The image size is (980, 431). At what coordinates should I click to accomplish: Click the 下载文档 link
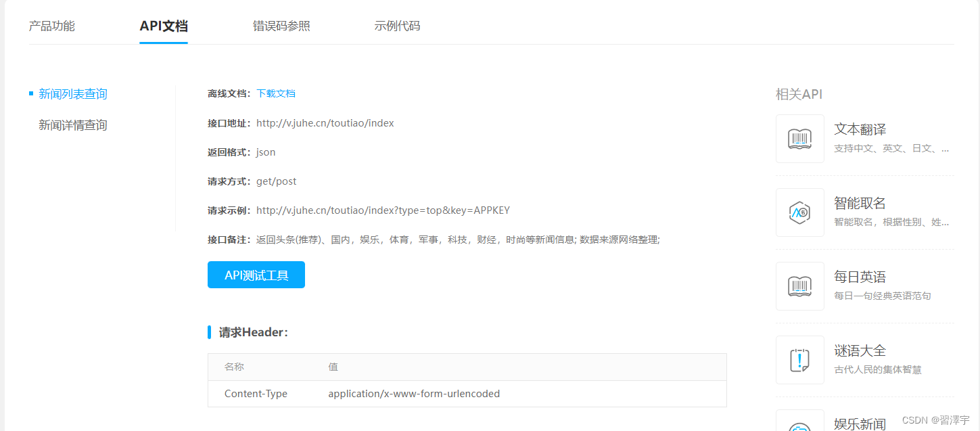tap(276, 93)
